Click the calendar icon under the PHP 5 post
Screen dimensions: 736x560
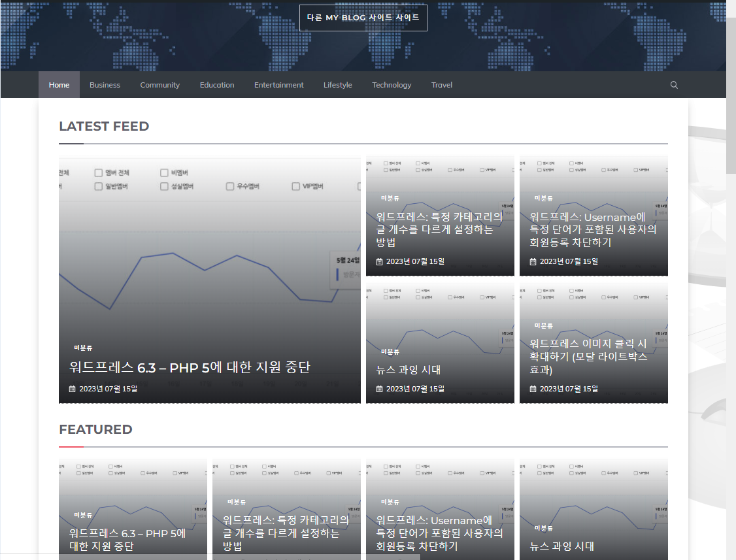[72, 387]
